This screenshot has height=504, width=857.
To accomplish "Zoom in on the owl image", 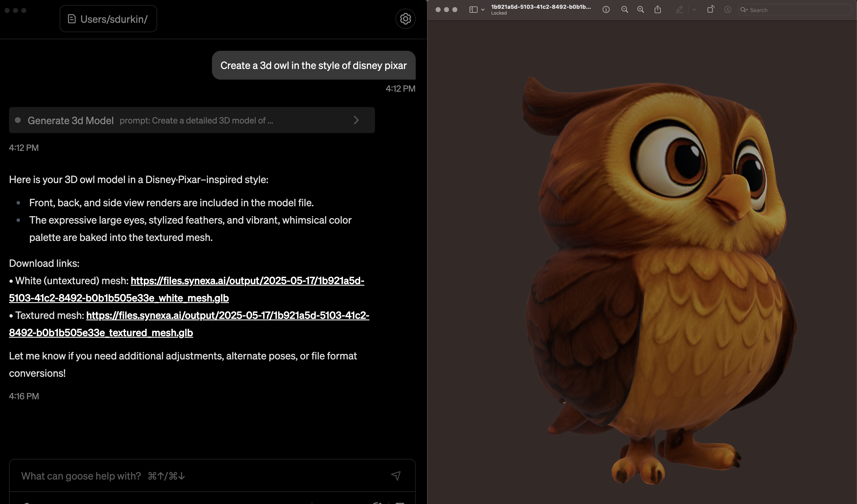I will [640, 10].
